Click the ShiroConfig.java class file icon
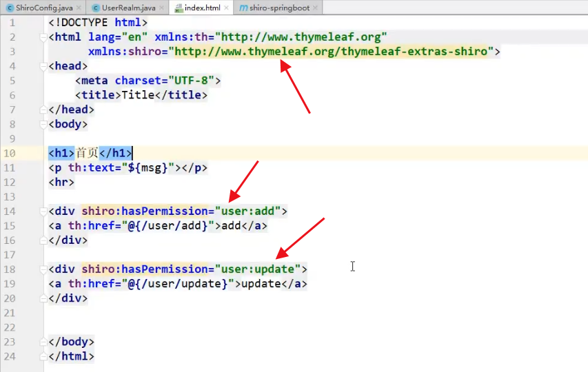 coord(10,8)
